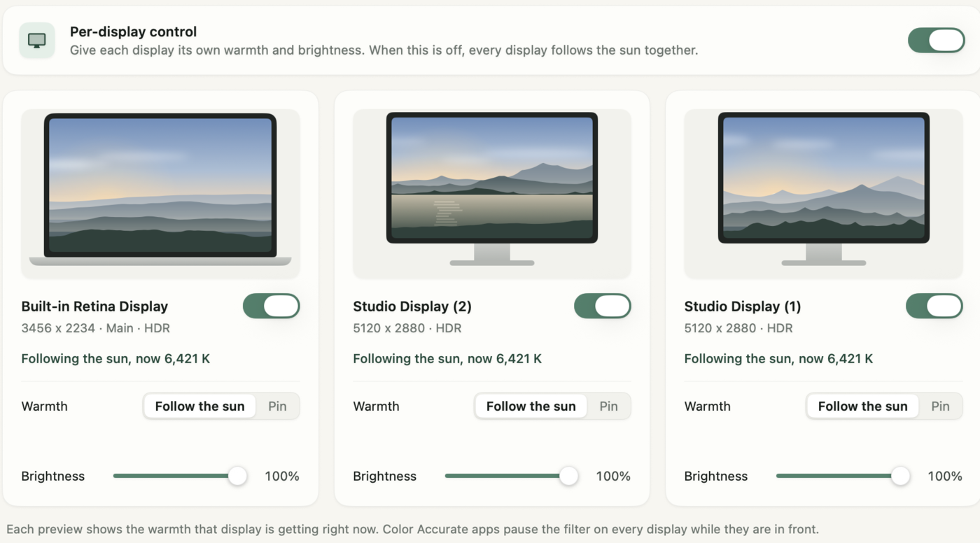Click the Brightness label in Studio Display (2) card

pyautogui.click(x=384, y=477)
